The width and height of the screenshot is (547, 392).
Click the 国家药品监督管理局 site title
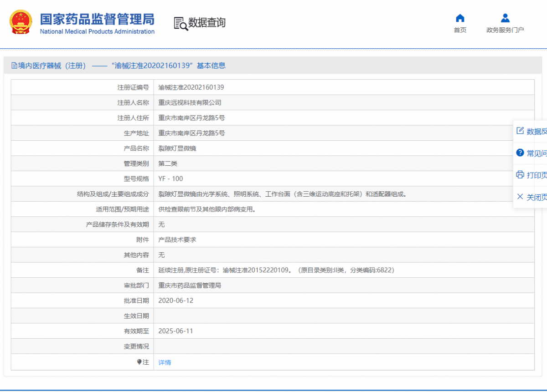click(97, 19)
